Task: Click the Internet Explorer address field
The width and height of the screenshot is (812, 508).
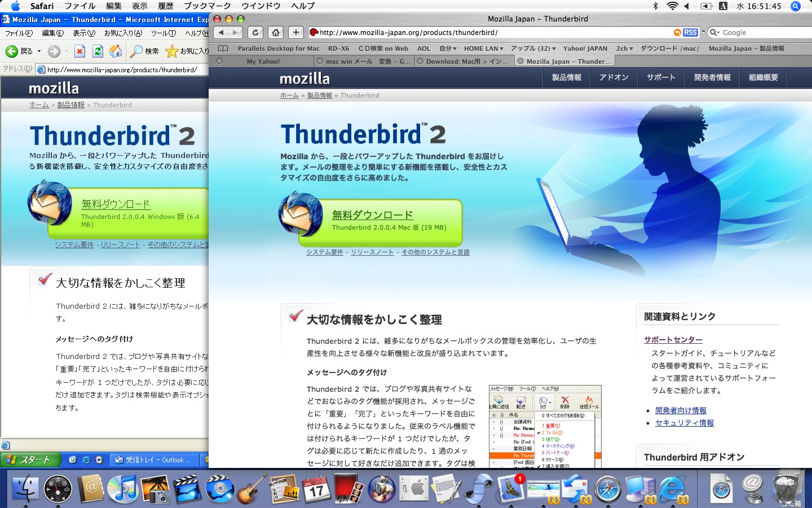Action: click(122, 69)
